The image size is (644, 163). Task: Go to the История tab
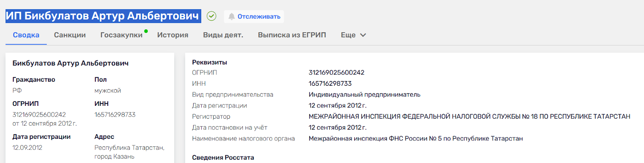tap(173, 35)
